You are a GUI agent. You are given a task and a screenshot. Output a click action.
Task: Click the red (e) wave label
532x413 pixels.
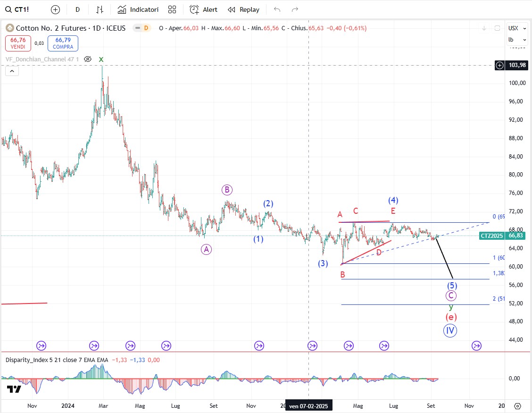pos(451,317)
